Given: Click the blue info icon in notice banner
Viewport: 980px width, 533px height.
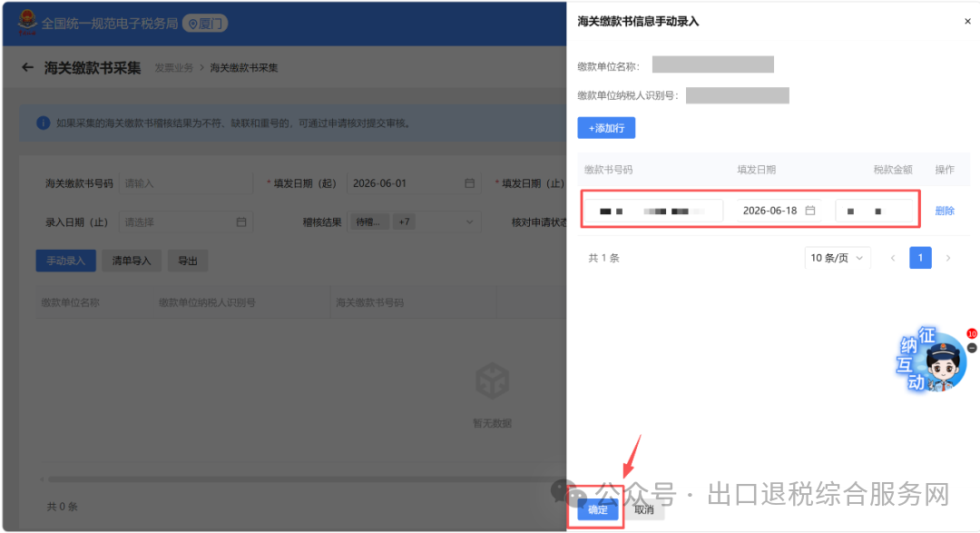Looking at the screenshot, I should 44,123.
